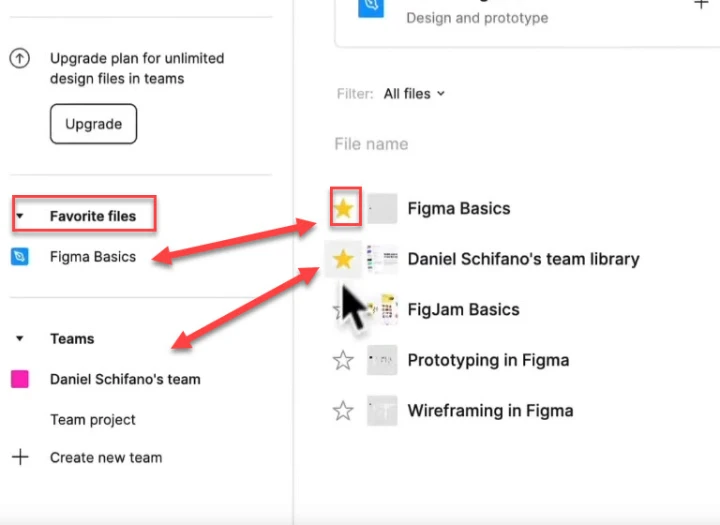The image size is (720, 525).
Task: Open Daniel Schifano's team library file
Action: [x=523, y=259]
